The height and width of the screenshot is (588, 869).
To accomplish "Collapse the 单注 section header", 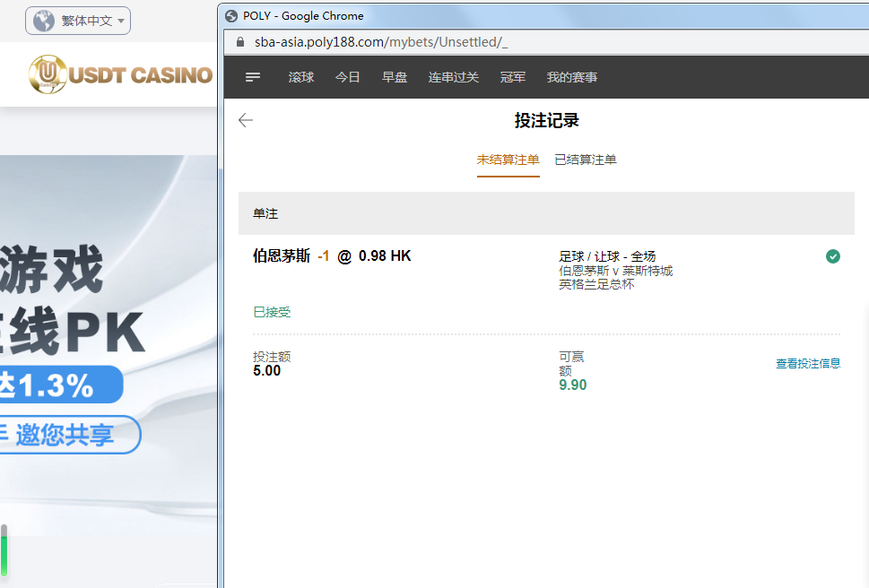I will [546, 214].
